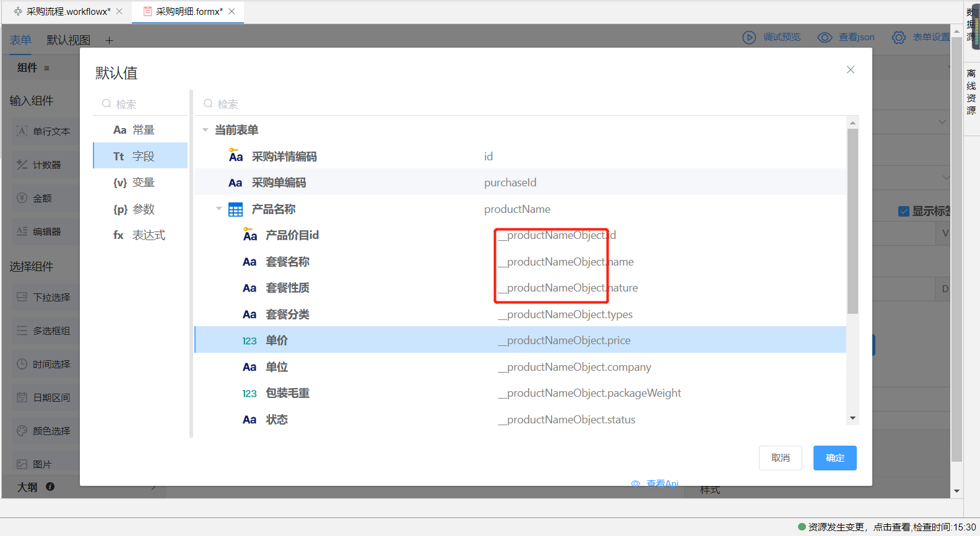Screen dimensions: 980x536
Task: Click the 确定 button
Action: tap(835, 458)
